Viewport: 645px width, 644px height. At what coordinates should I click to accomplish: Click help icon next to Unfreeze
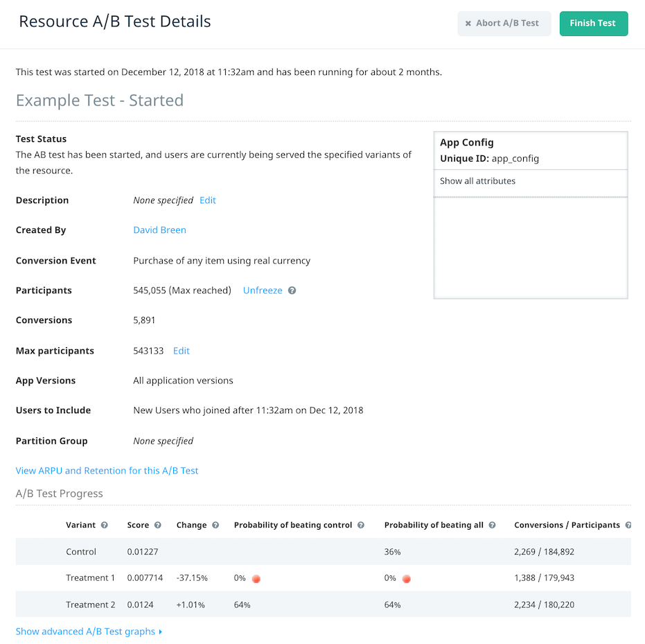(x=292, y=290)
